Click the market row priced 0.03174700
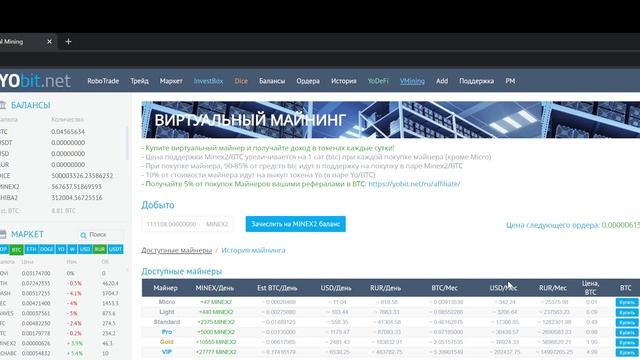This screenshot has width=640, height=360. coord(61,273)
